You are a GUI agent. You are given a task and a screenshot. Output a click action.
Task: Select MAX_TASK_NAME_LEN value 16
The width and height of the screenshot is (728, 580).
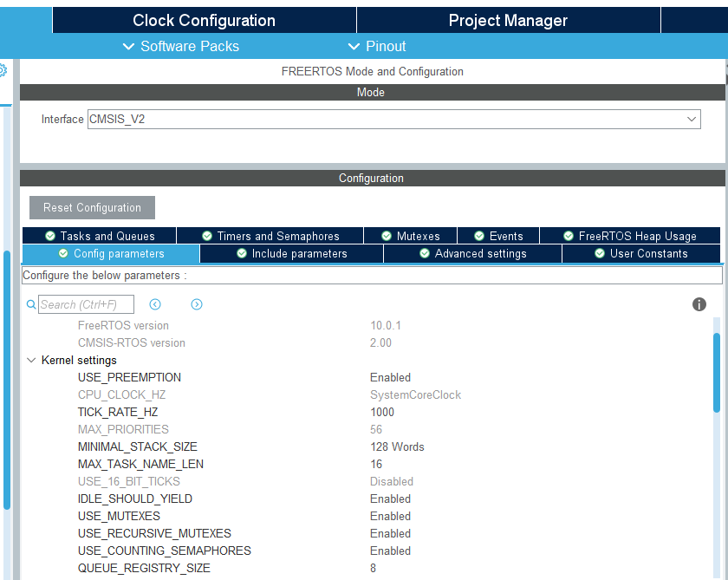point(376,465)
